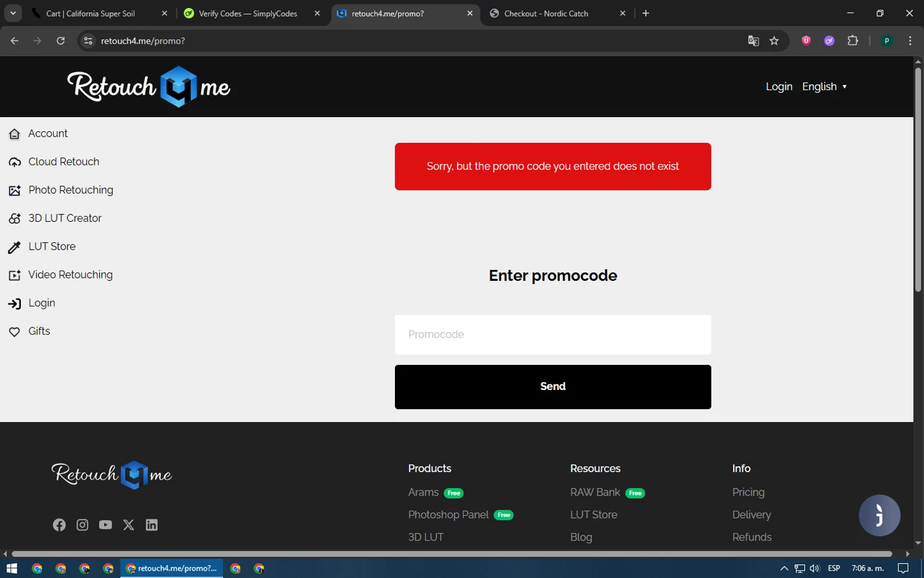Open 3D LUT footer link
This screenshot has height=578, width=924.
[426, 537]
